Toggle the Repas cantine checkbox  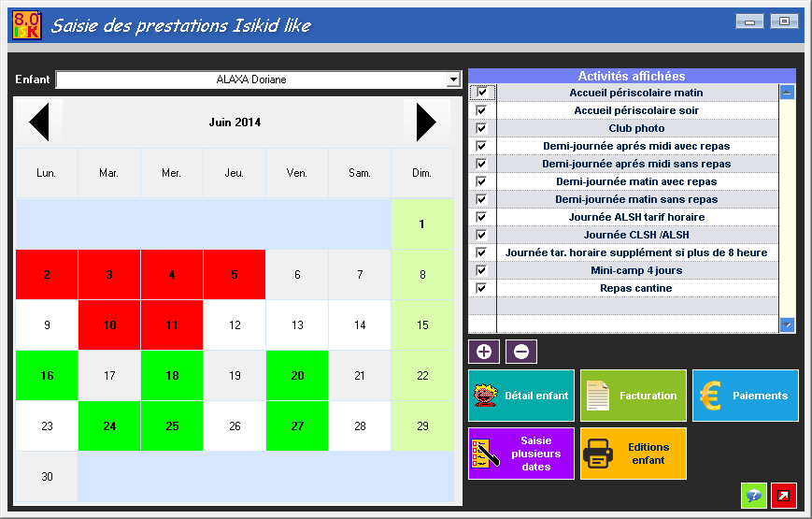click(x=481, y=288)
